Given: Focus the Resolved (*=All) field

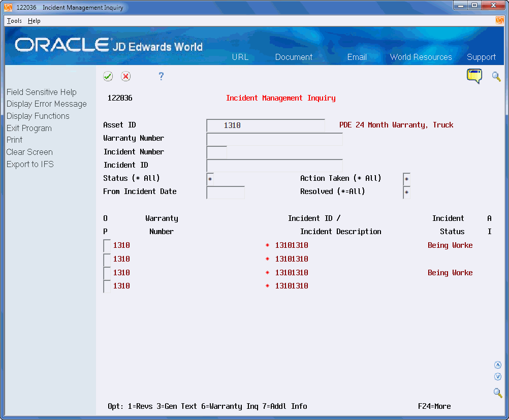Looking at the screenshot, I should (x=406, y=192).
